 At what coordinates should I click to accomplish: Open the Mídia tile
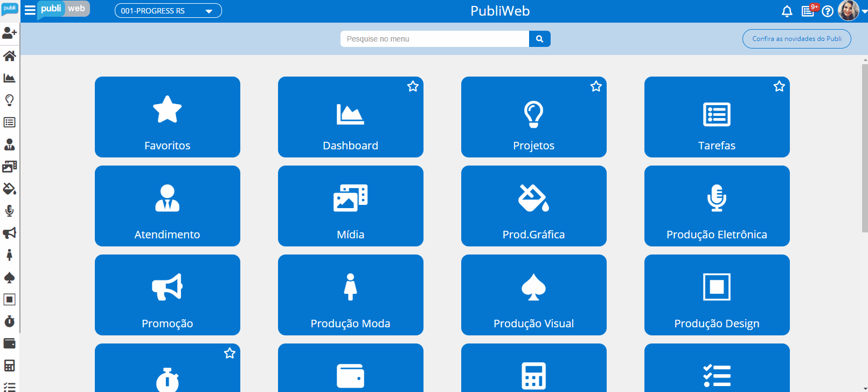pyautogui.click(x=351, y=206)
